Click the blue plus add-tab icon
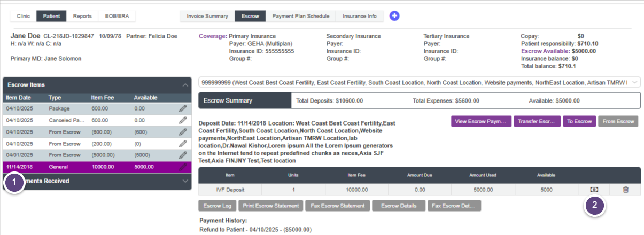Screen dimensions: 644x235 tap(394, 16)
